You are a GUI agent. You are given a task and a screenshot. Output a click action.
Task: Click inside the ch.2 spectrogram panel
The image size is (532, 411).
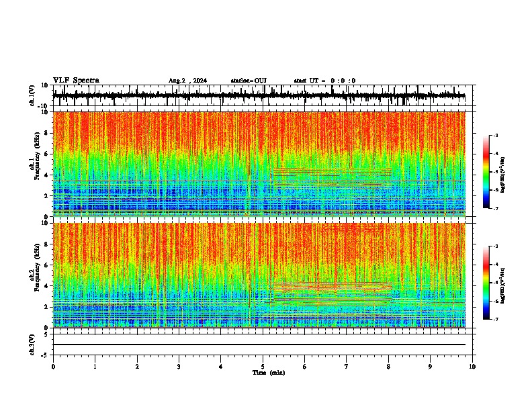coord(259,275)
